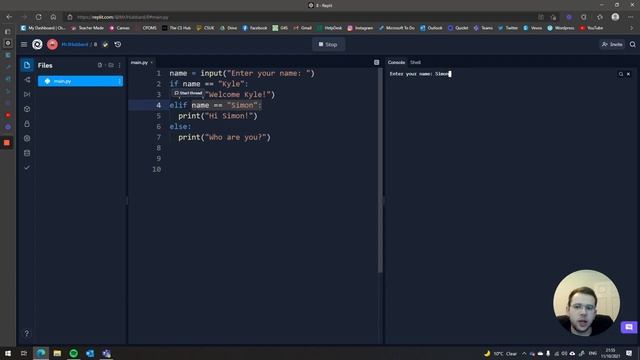Open the Files panel icon in sidebar
The image size is (640, 360).
point(27,65)
